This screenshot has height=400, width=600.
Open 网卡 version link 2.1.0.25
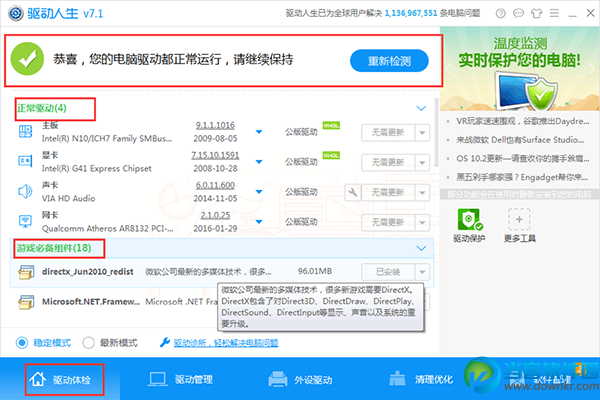coord(215,216)
